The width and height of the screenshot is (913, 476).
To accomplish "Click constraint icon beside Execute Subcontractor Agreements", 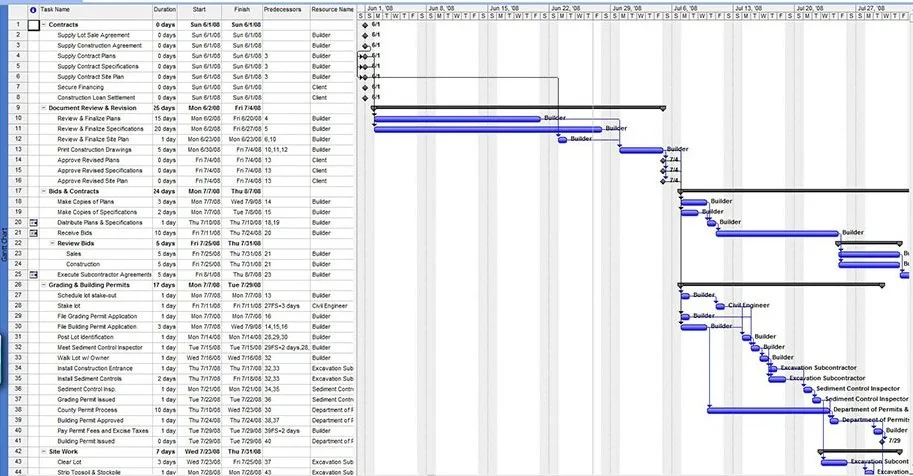I will (33, 274).
